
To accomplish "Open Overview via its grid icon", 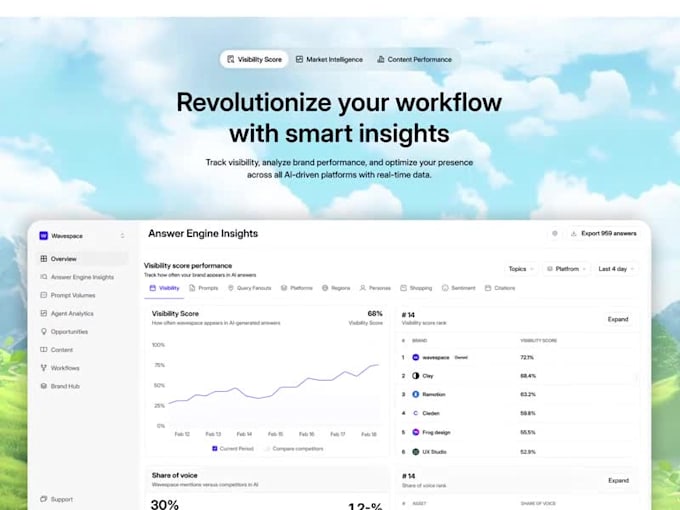I will [x=43, y=259].
